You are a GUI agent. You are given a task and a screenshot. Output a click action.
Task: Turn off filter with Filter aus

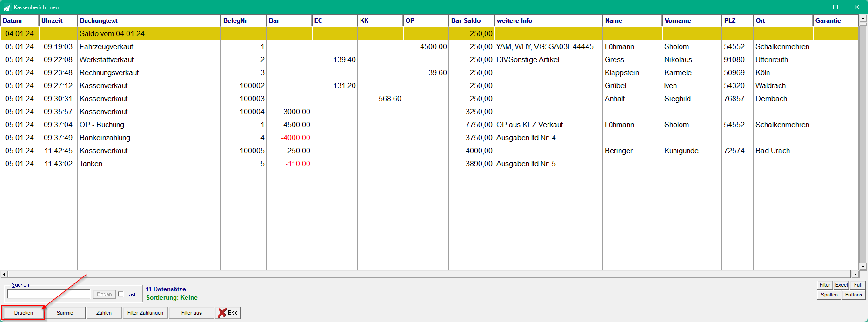[x=191, y=313]
